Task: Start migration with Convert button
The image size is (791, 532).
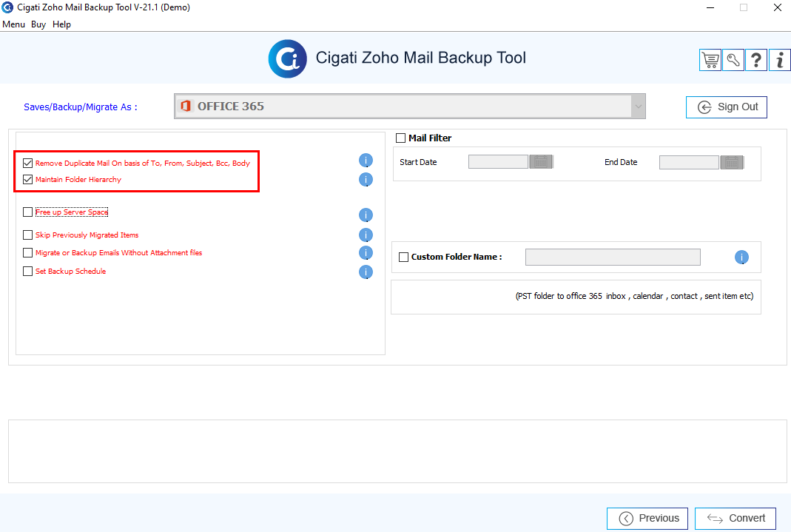Action: 736,519
